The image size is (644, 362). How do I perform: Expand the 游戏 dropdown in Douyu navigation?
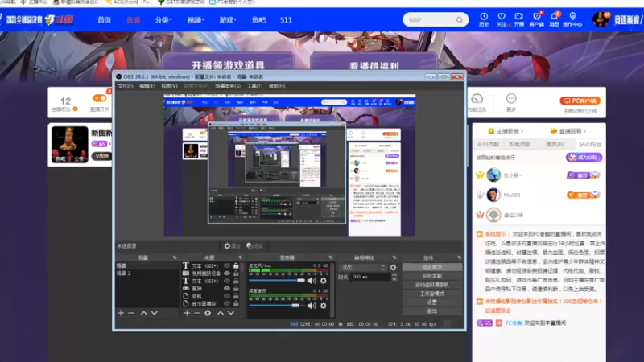coord(228,19)
